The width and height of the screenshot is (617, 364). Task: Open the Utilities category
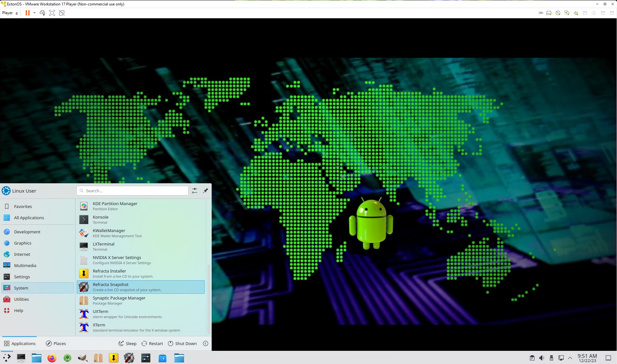pos(38,299)
